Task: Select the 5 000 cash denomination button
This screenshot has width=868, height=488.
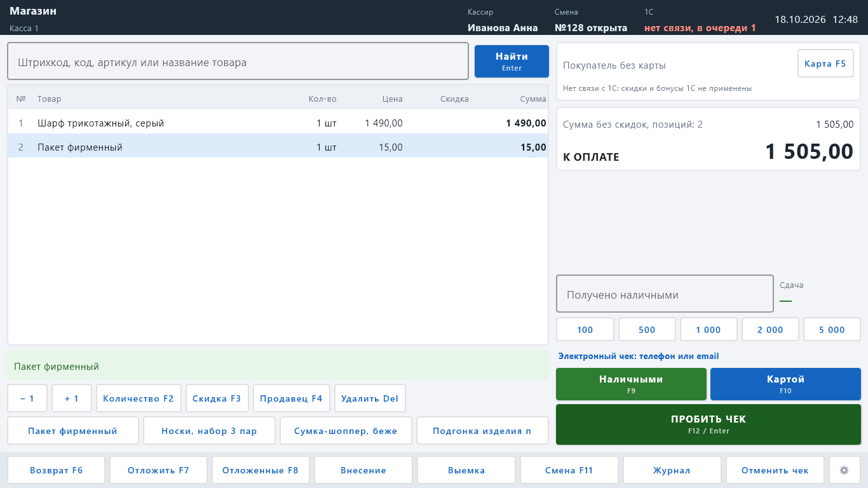Action: (832, 330)
